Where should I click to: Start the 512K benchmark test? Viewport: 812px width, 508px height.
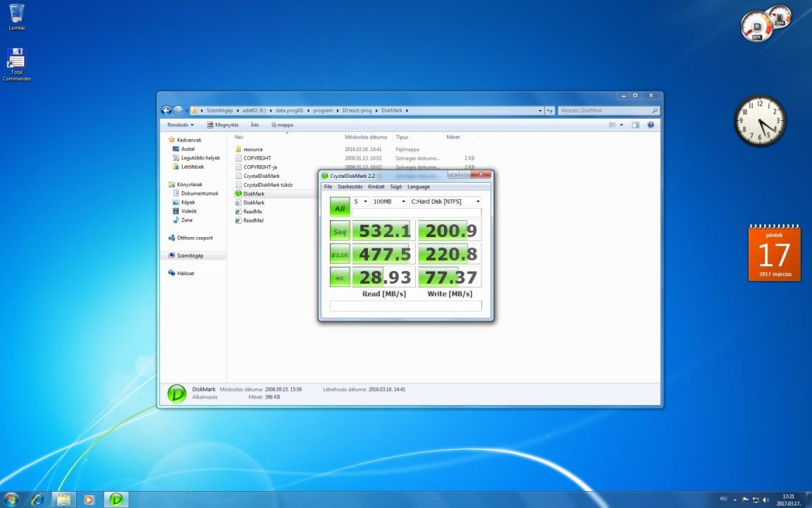tap(340, 254)
